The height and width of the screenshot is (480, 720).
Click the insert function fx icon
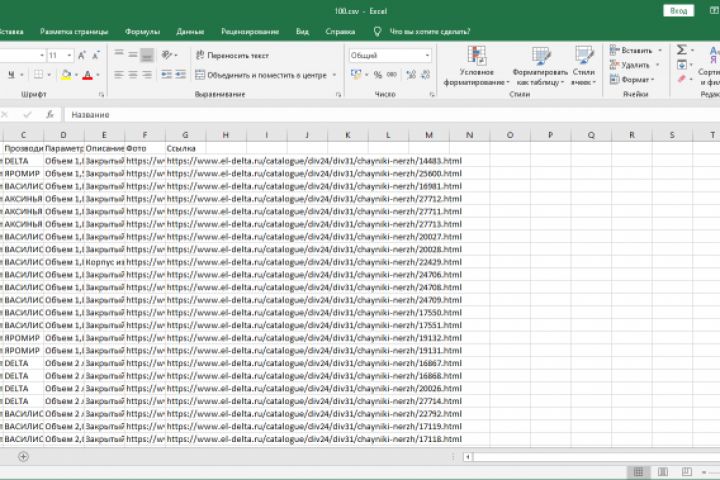coord(50,114)
